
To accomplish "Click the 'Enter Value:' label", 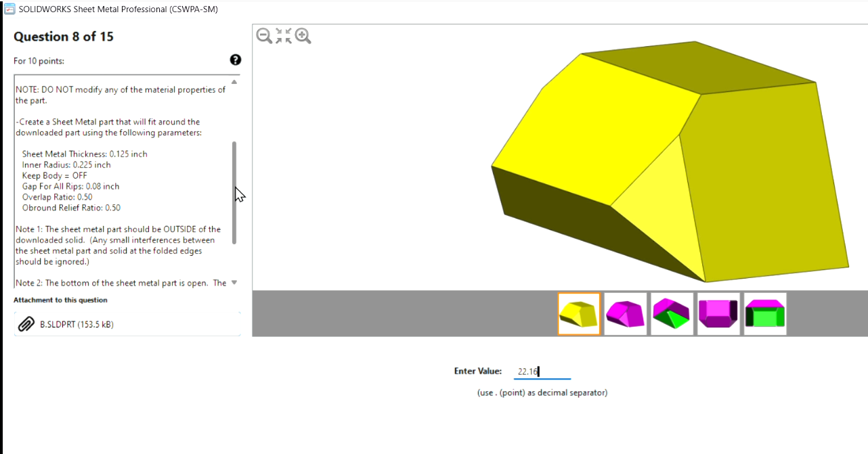I will (478, 371).
